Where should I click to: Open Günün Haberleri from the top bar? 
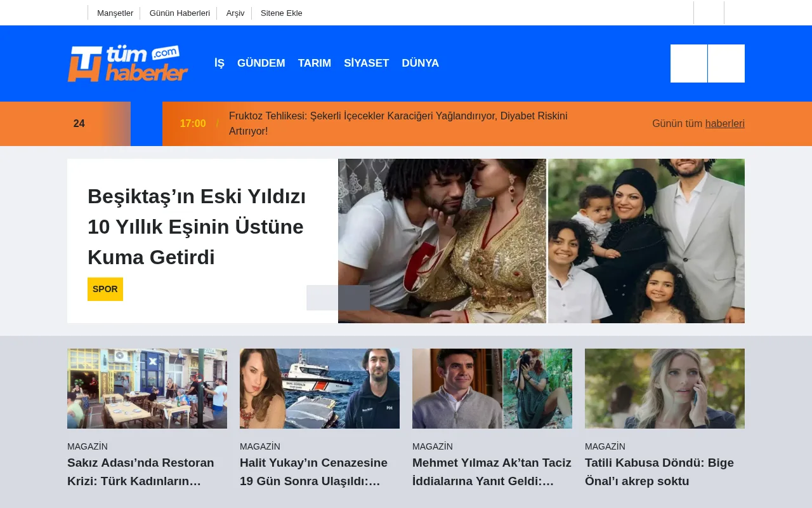(x=180, y=13)
